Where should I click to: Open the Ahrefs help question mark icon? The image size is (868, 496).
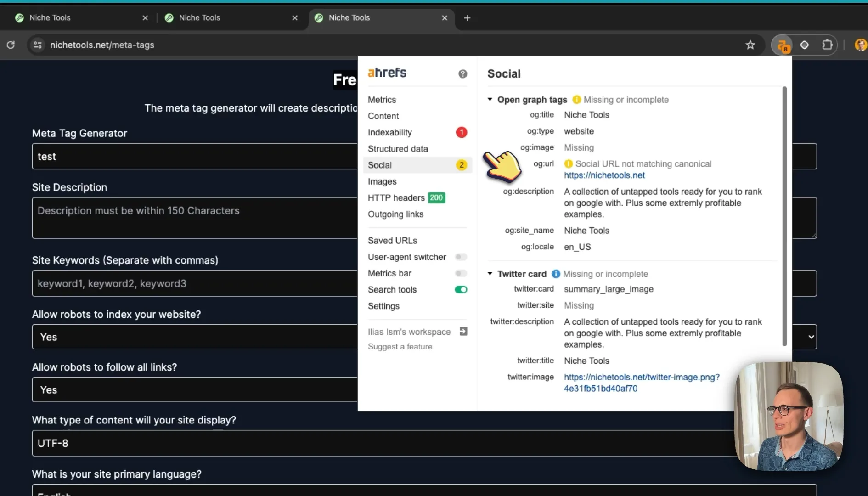462,74
